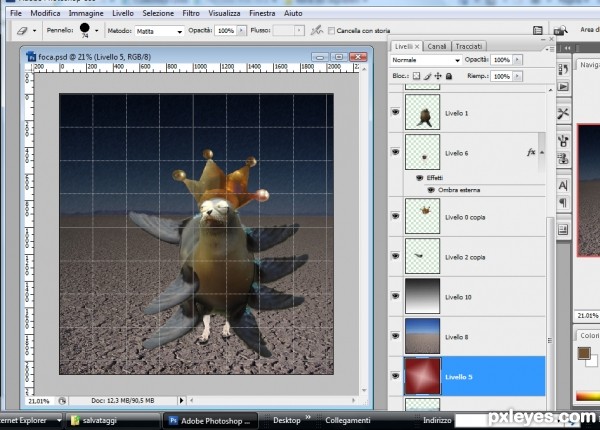Click the black brush preview swatch

pyautogui.click(x=85, y=28)
